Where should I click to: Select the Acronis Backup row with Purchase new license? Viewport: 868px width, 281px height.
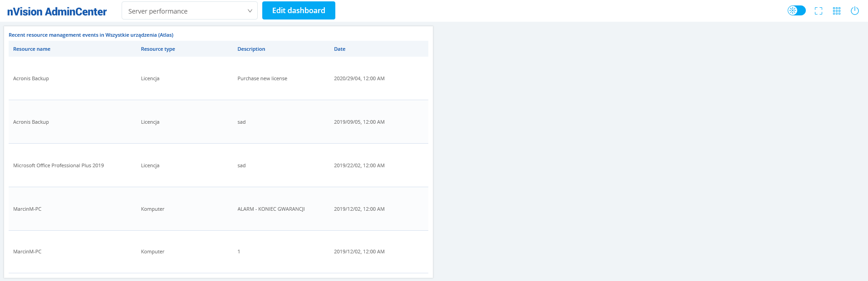pyautogui.click(x=218, y=78)
